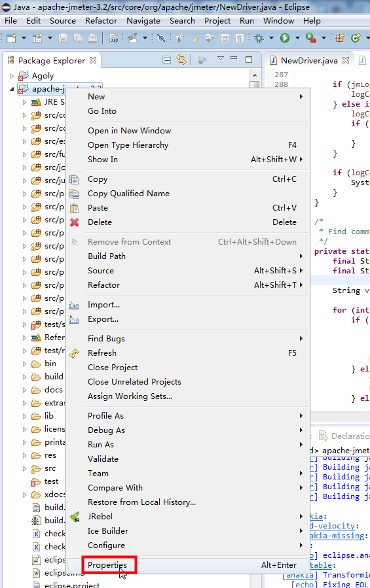Open the Refactor menu in menu bar
Viewport: 370px width, 588px height.
coord(101,21)
